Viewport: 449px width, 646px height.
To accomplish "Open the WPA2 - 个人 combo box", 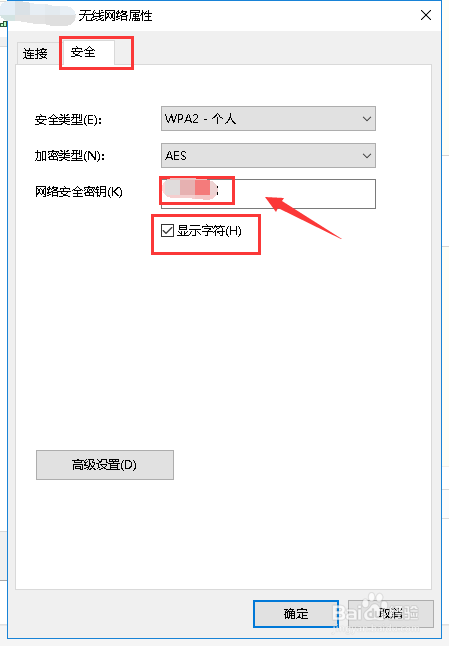I will click(268, 119).
